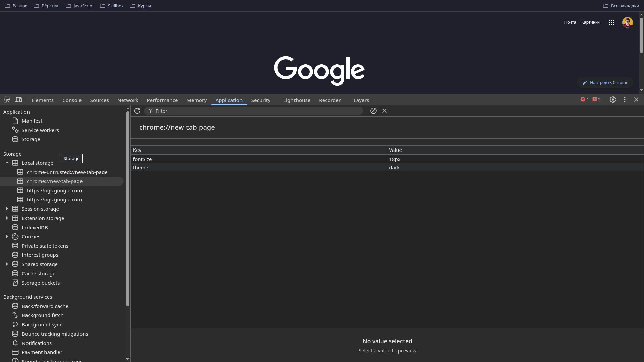Open DevTools settings gear

click(613, 100)
